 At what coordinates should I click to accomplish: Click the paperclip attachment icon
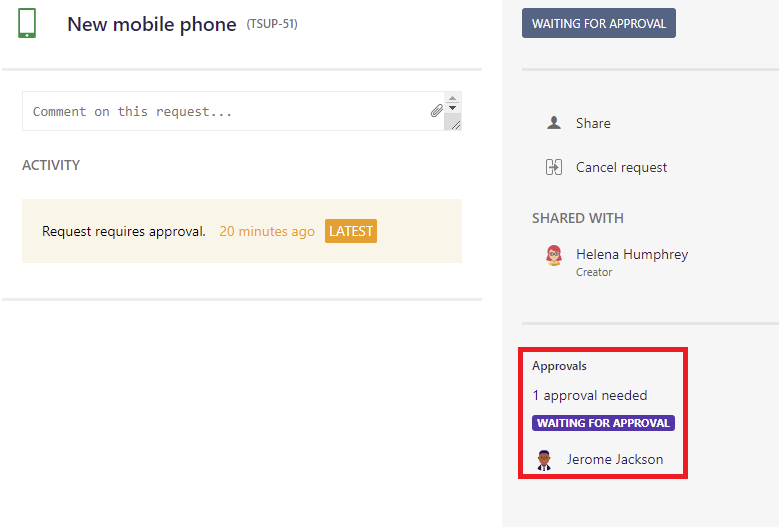[x=436, y=111]
